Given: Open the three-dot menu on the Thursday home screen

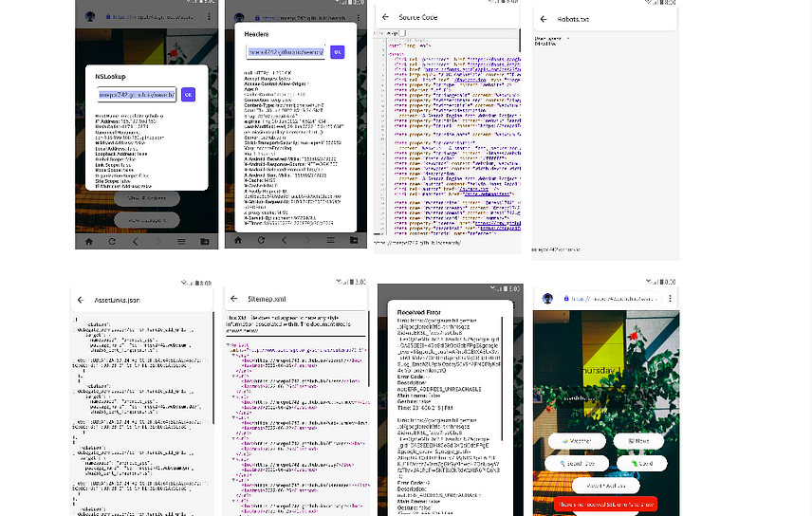Looking at the screenshot, I should tap(670, 299).
